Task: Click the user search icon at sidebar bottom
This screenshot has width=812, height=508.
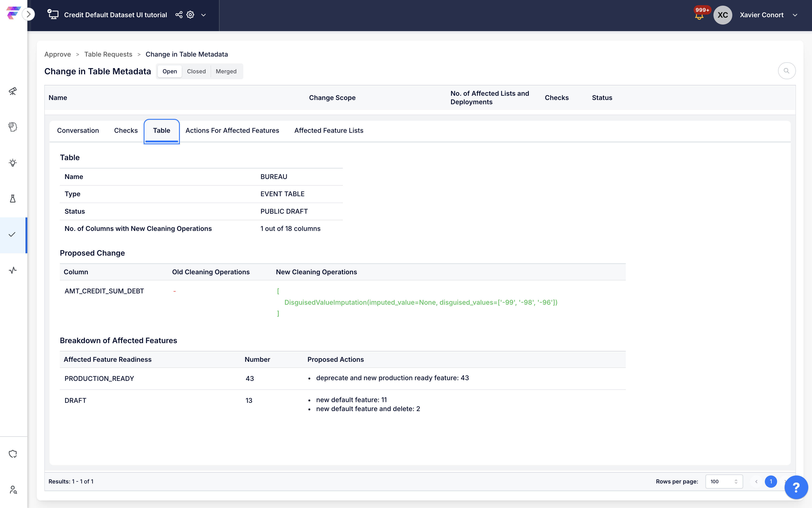Action: coord(13,490)
